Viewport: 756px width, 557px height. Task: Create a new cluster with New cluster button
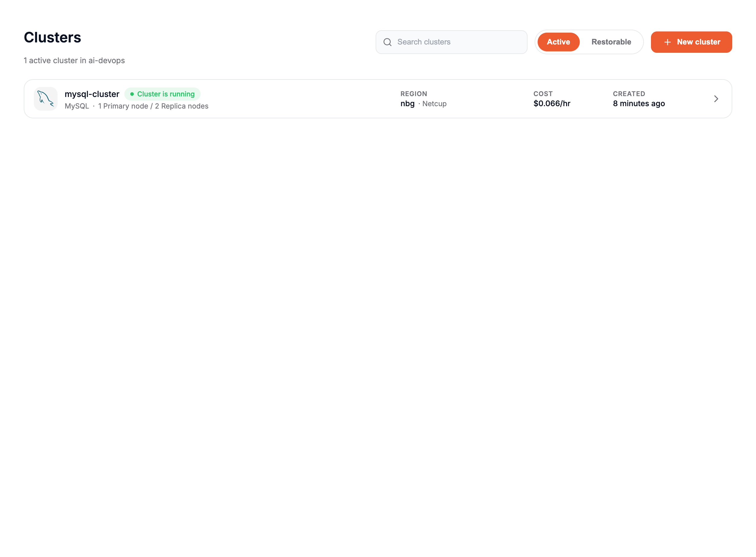pos(691,42)
